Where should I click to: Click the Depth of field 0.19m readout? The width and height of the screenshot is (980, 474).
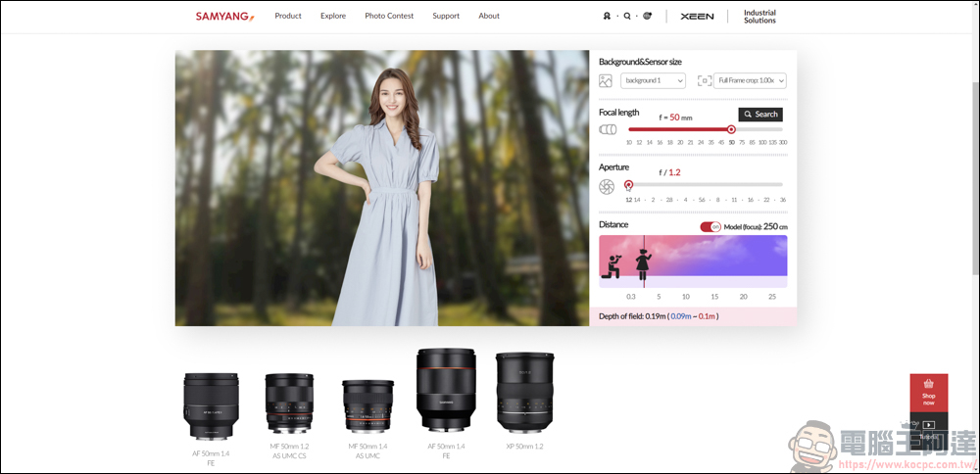(659, 316)
